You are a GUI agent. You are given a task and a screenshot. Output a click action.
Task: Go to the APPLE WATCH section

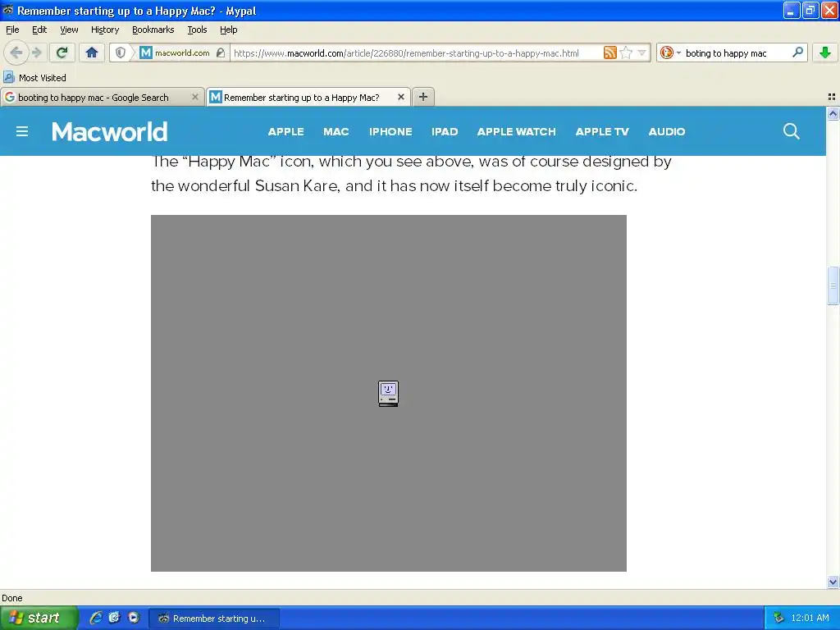point(517,132)
